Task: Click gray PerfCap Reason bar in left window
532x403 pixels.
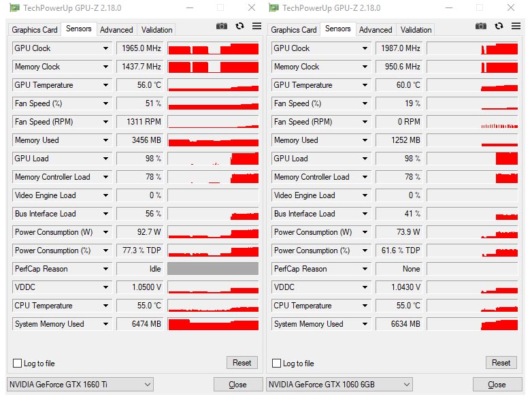Action: 213,269
